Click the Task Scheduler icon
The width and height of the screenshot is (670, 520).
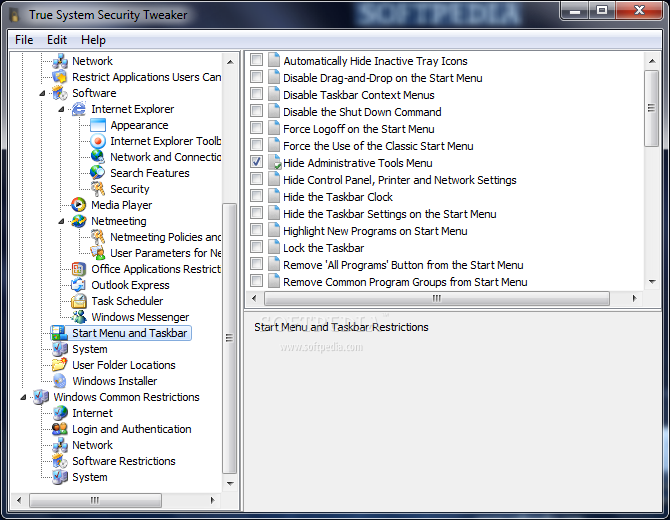click(x=79, y=301)
